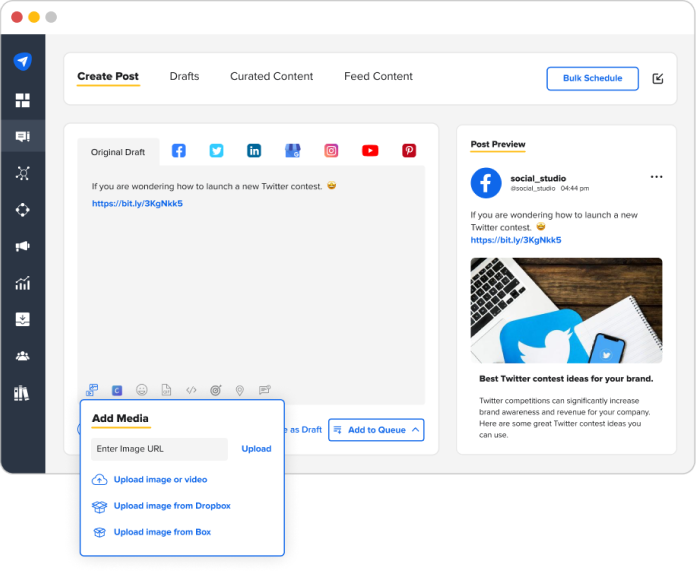Expand the Add to Queue chevron
Image resolution: width=696 pixels, height=574 pixels.
coord(415,430)
